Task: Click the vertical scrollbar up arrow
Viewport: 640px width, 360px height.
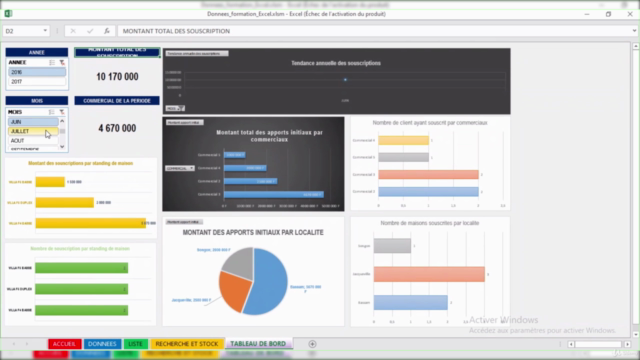Action: coord(636,46)
